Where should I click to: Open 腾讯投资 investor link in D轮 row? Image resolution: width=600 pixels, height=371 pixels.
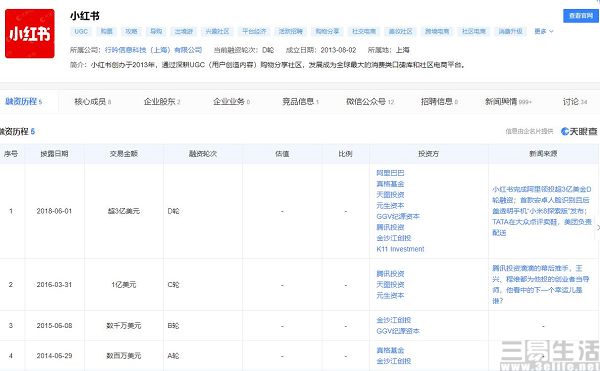390,227
